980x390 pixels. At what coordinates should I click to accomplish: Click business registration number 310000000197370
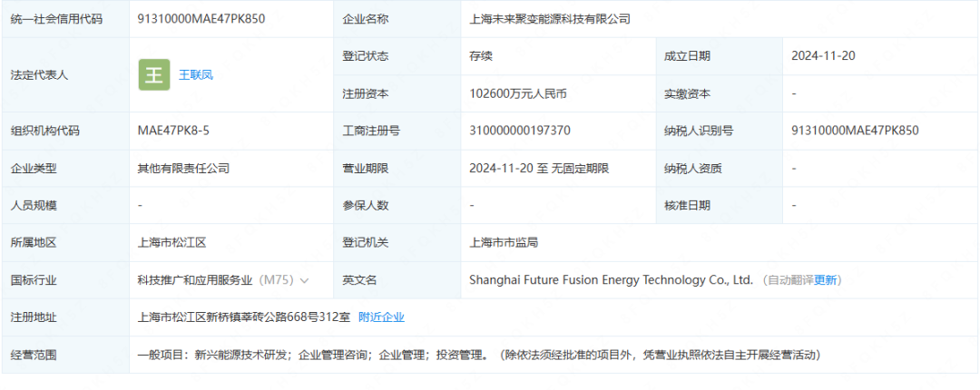pos(520,131)
